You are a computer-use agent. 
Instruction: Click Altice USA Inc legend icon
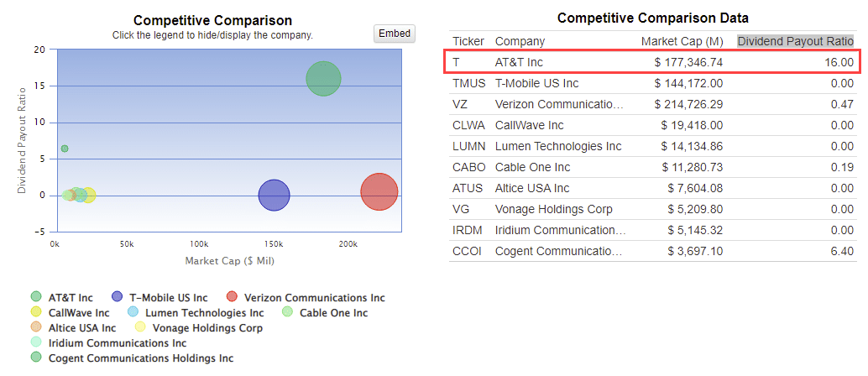(x=36, y=327)
